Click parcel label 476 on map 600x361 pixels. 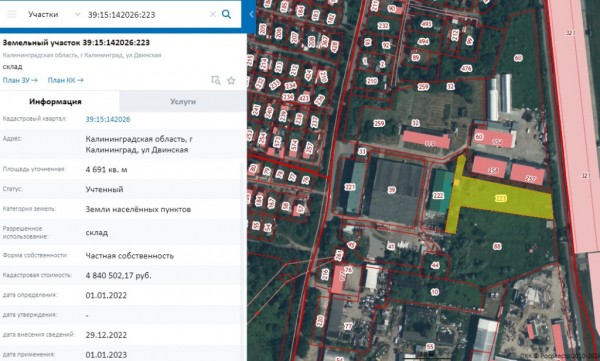(466, 69)
